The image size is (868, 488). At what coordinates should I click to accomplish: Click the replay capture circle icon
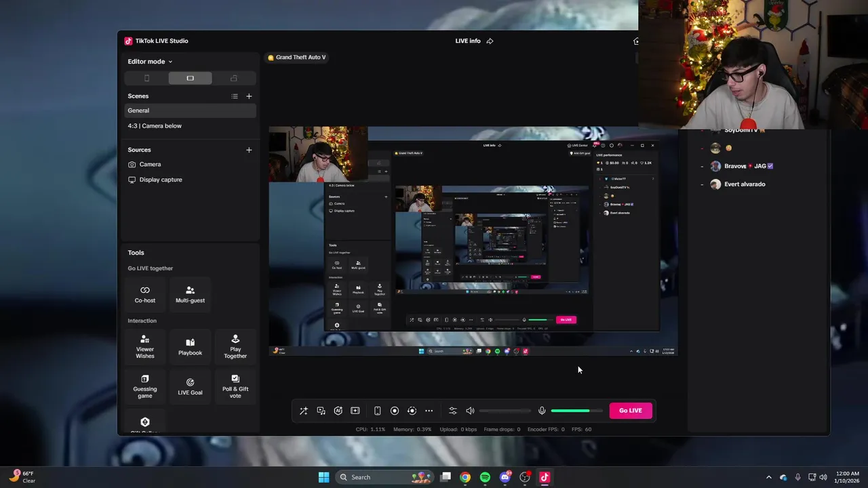pos(412,411)
